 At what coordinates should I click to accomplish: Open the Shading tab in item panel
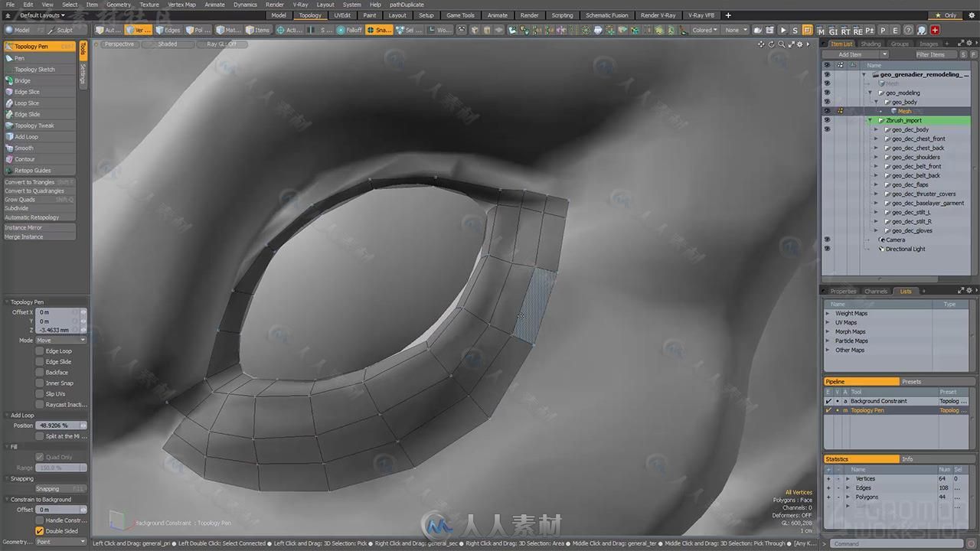pyautogui.click(x=871, y=44)
